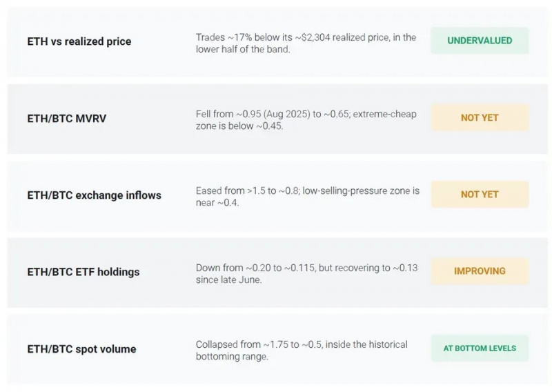Click the historical bottoming range description

click(x=302, y=351)
